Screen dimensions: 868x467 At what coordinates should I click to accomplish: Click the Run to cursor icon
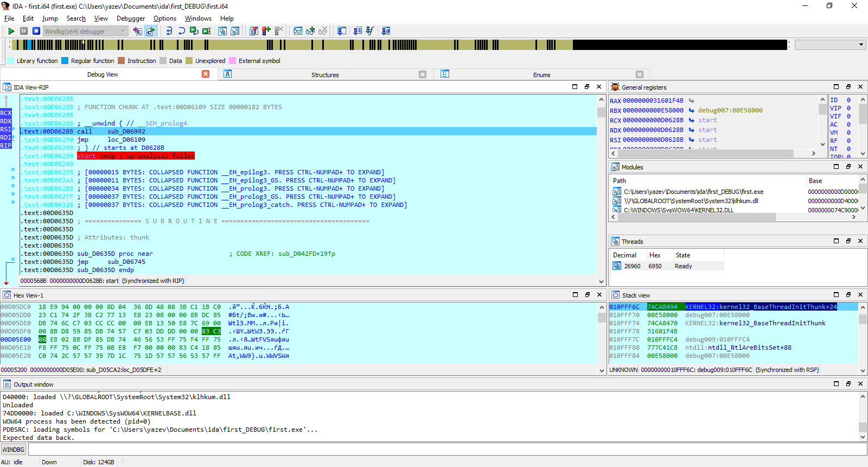coord(206,31)
